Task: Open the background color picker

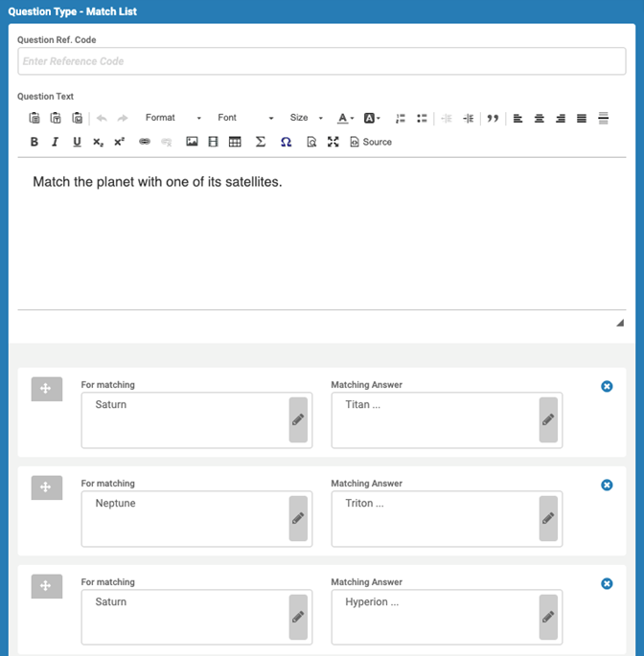Action: click(x=372, y=119)
